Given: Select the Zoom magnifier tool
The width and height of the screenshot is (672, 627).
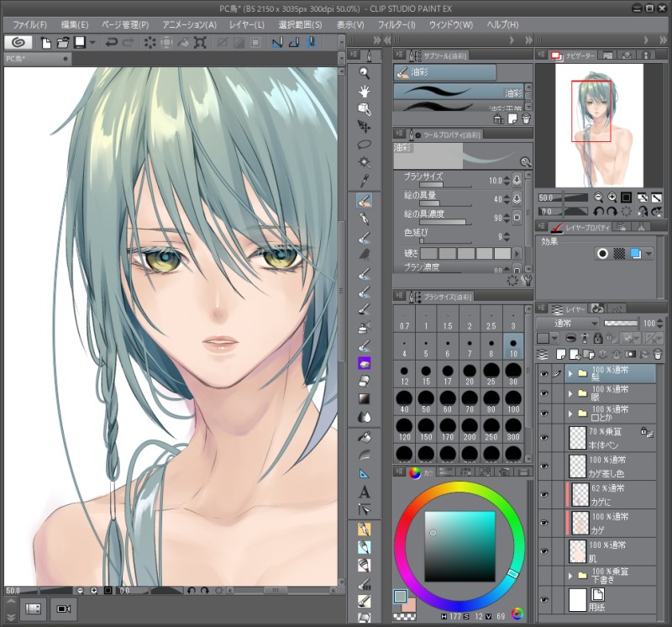Looking at the screenshot, I should pos(364,73).
